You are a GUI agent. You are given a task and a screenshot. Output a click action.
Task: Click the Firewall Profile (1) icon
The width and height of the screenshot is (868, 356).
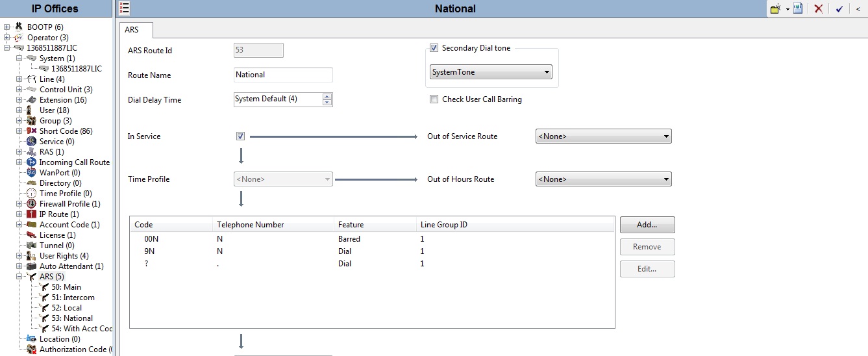[31, 204]
